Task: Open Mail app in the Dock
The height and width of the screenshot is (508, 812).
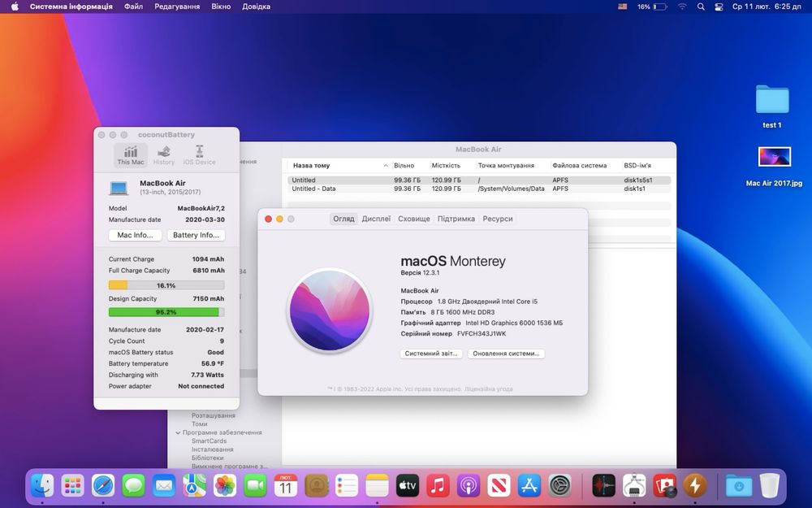Action: [x=164, y=486]
